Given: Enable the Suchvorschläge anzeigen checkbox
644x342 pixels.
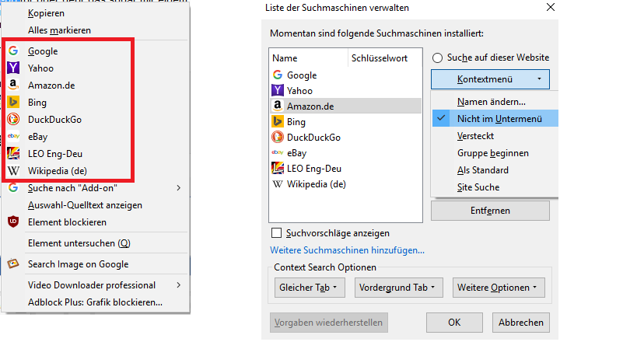Looking at the screenshot, I should tap(276, 233).
